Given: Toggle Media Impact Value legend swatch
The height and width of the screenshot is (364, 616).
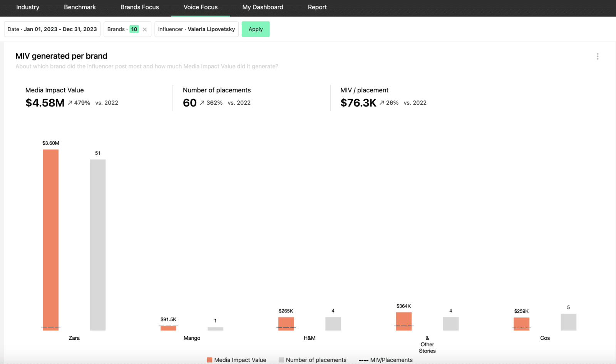Looking at the screenshot, I should tap(209, 360).
